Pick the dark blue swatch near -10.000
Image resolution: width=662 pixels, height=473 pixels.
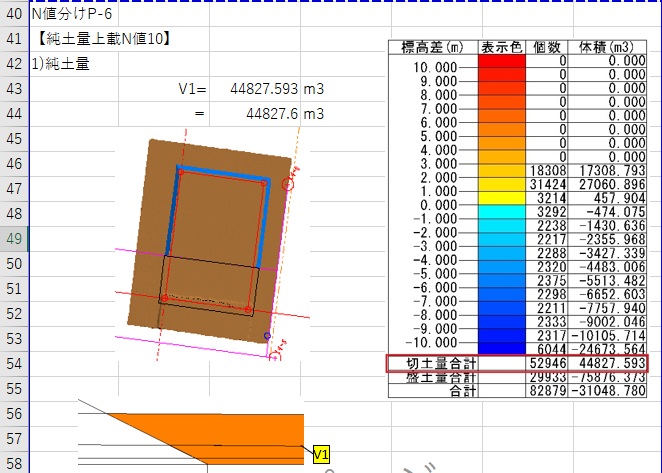click(502, 335)
